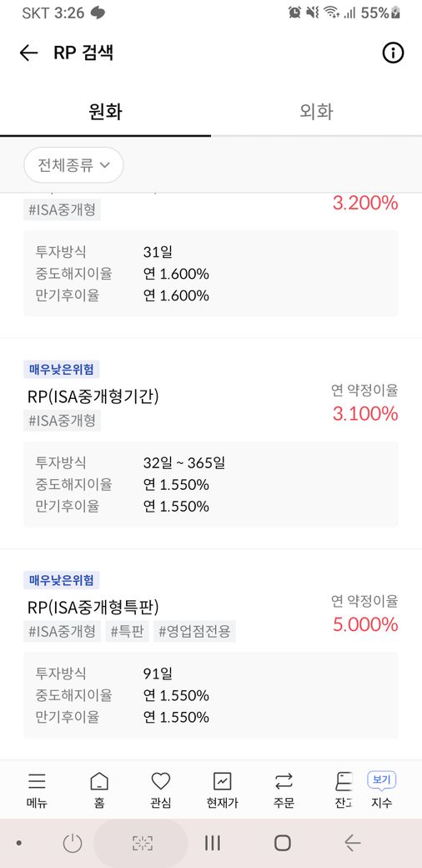Tap Android recent apps navigation button
Viewport: 422px width, 868px height.
pos(213,843)
